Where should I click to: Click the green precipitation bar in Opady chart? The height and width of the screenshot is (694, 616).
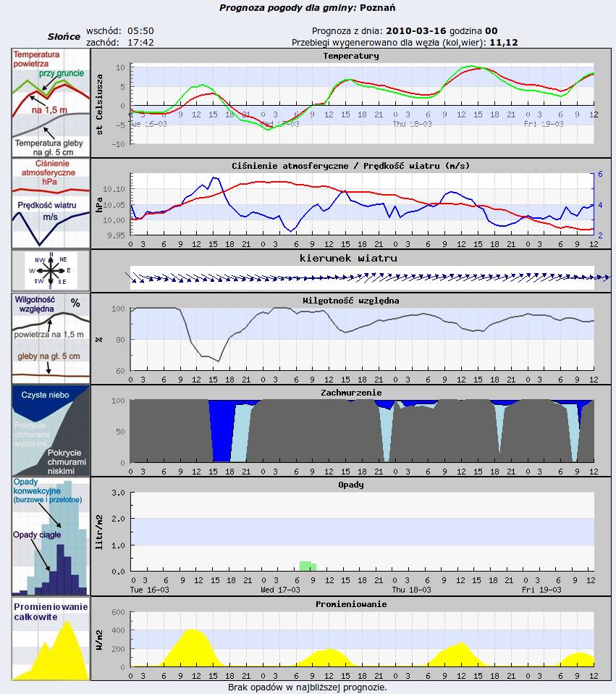308,566
